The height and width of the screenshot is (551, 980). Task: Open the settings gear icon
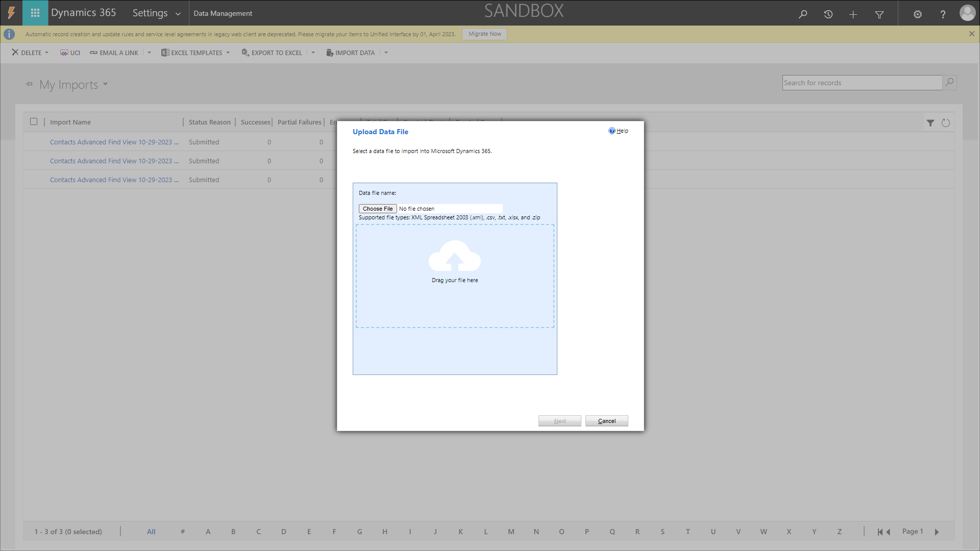[x=917, y=14]
